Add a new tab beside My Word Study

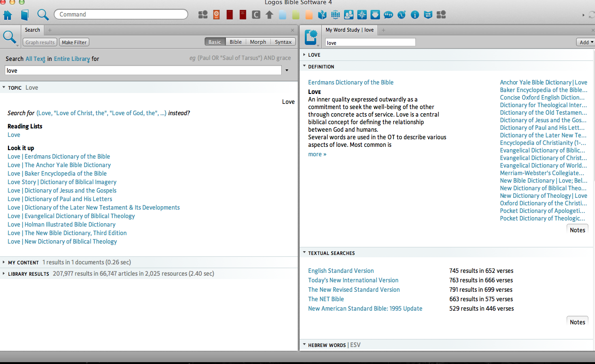[383, 30]
